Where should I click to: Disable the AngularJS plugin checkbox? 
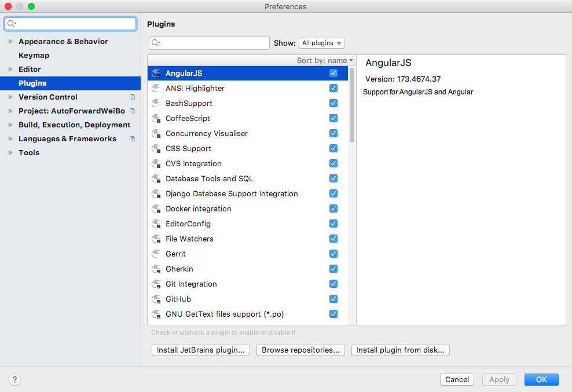333,73
